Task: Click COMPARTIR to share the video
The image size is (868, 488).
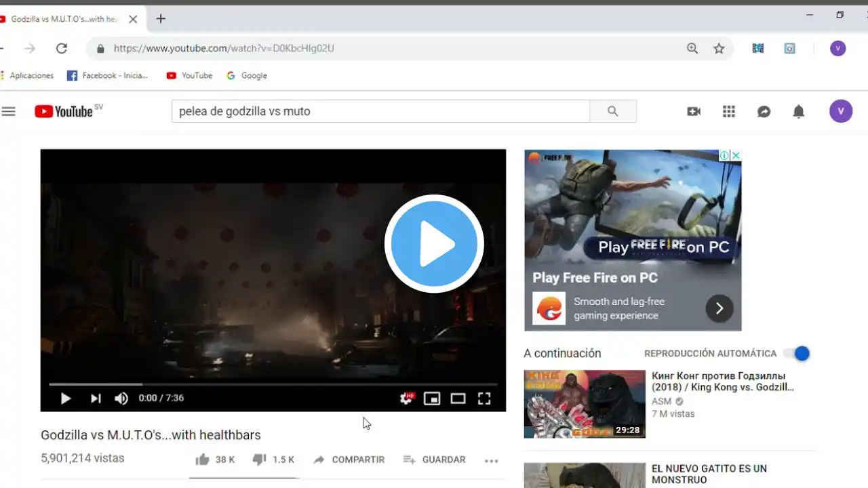Action: click(349, 460)
